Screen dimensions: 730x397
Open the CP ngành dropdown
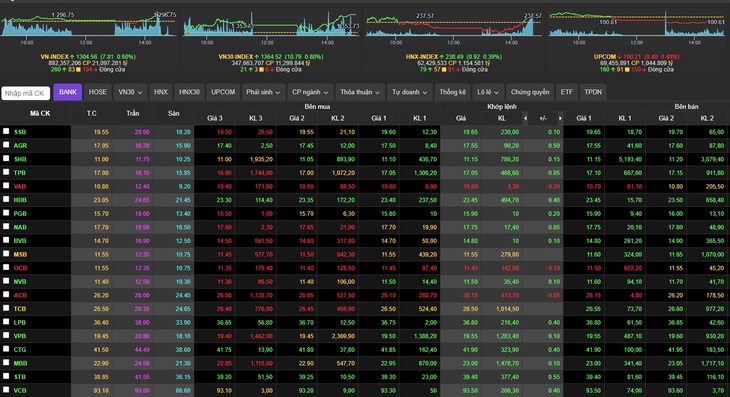(310, 92)
